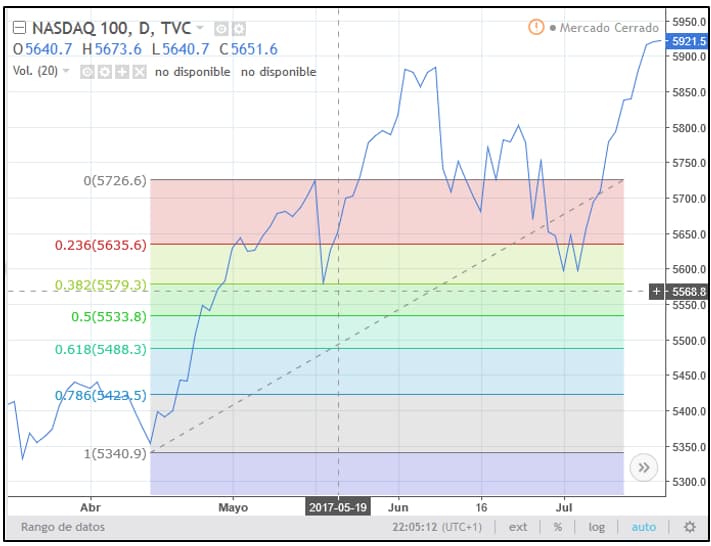Select Fibonacci 0.236(5635.6) level label
Screen dimensions: 711x546
point(101,245)
